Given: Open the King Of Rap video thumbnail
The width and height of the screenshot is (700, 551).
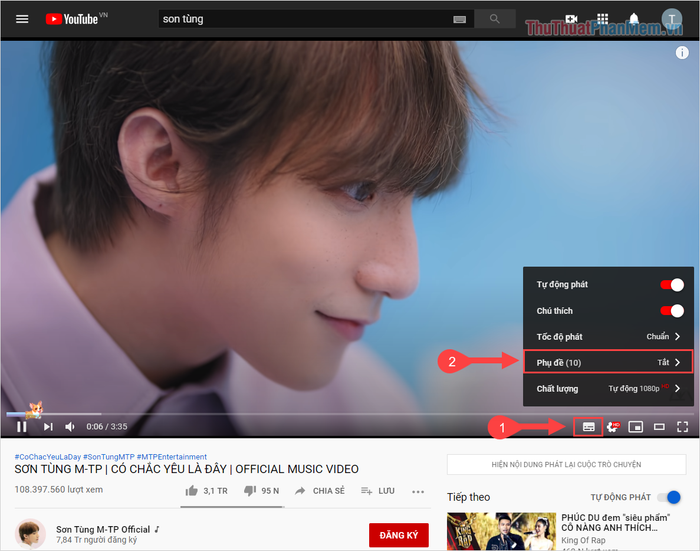Looking at the screenshot, I should point(501,531).
